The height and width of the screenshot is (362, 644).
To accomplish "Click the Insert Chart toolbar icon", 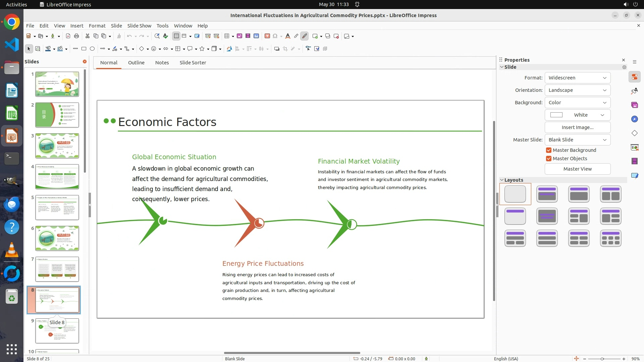I will click(256, 36).
